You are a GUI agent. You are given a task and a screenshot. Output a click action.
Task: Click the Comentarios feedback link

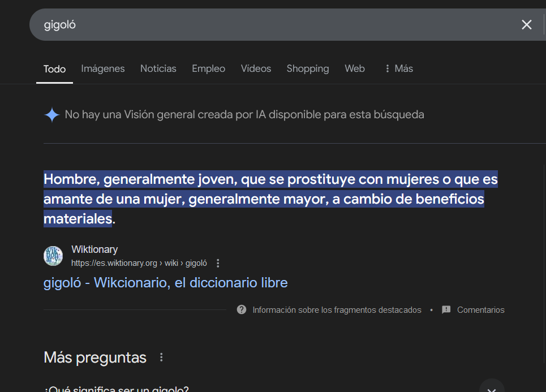(480, 310)
